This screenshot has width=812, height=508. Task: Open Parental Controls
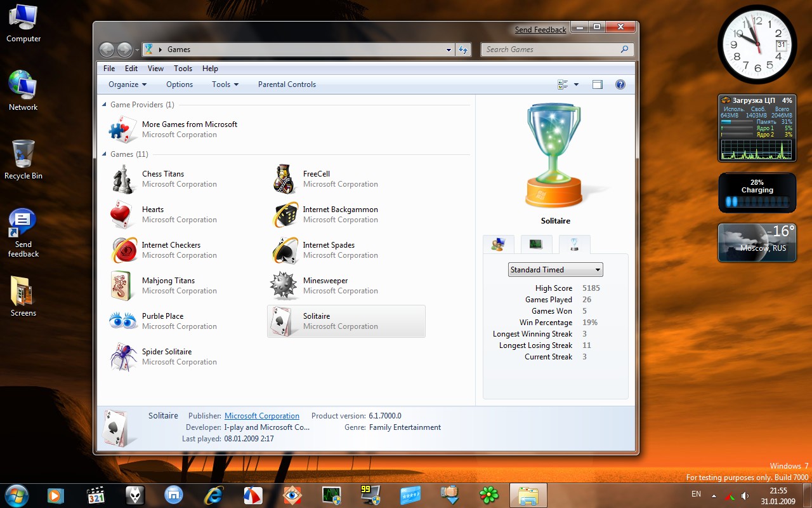pyautogui.click(x=287, y=84)
